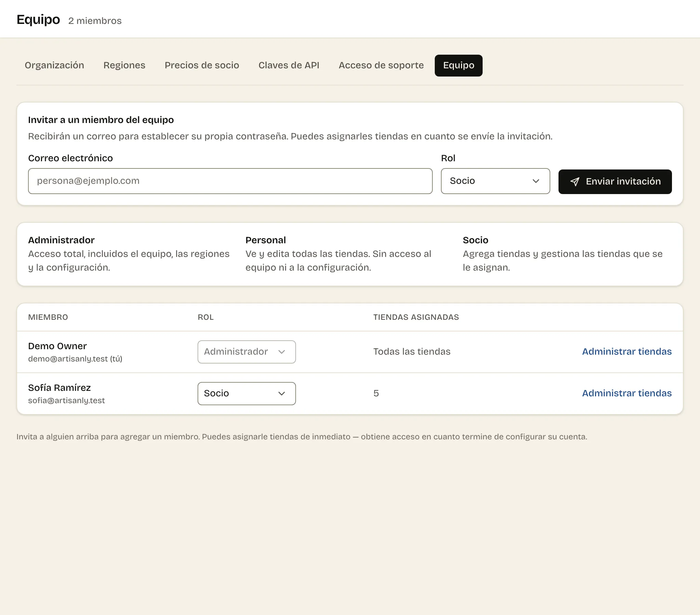Click the Todas las tiendas cell
The width and height of the screenshot is (700, 615).
click(x=412, y=352)
